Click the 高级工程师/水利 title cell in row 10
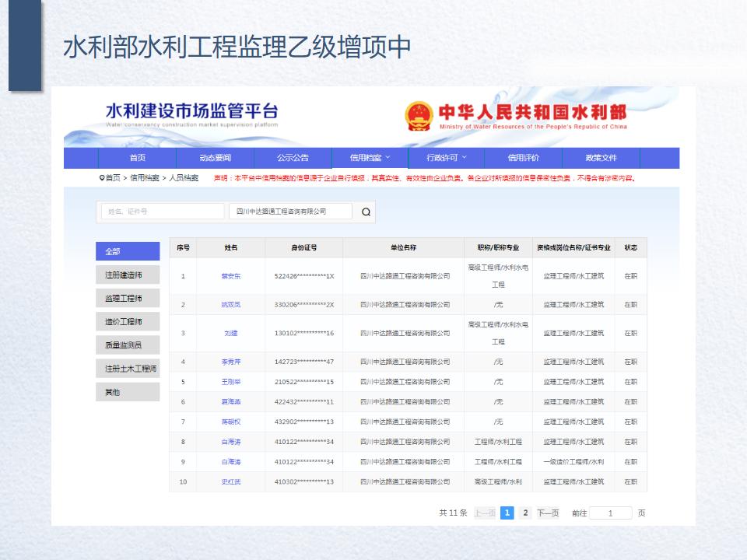Image resolution: width=747 pixels, height=560 pixels. [x=498, y=482]
